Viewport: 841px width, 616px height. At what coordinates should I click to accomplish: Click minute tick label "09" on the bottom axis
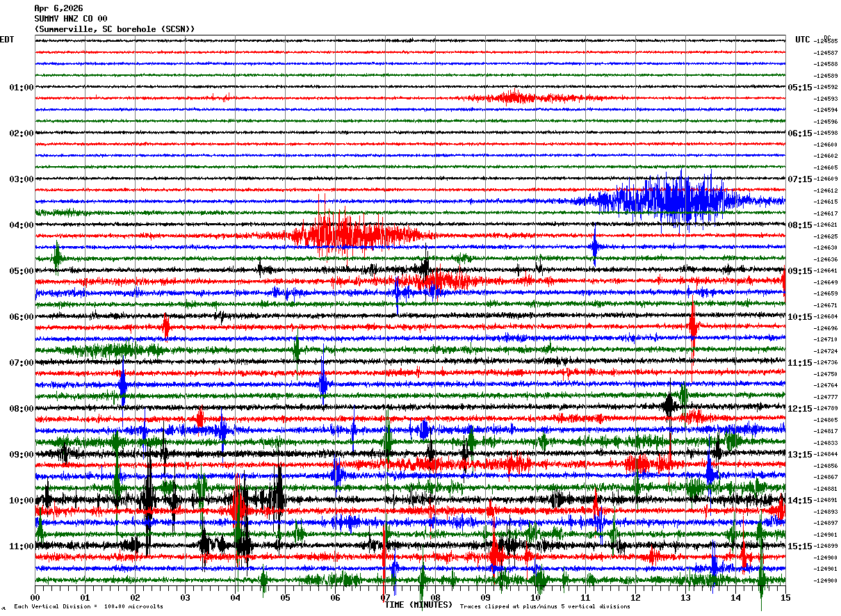(485, 597)
